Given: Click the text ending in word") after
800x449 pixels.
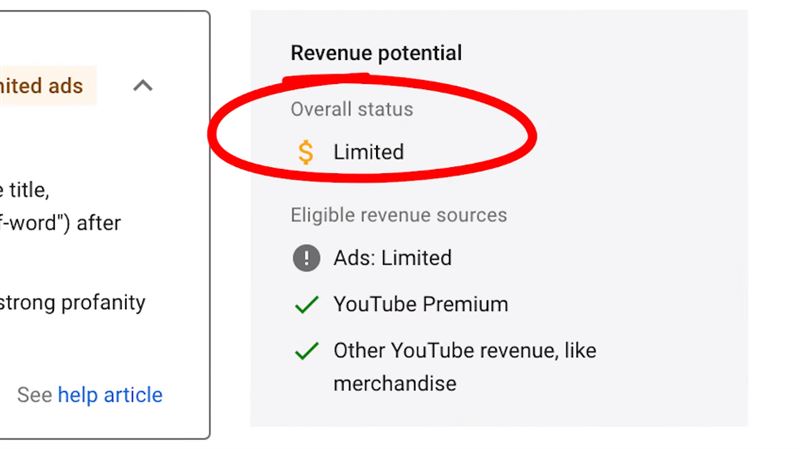Looking at the screenshot, I should 60,223.
